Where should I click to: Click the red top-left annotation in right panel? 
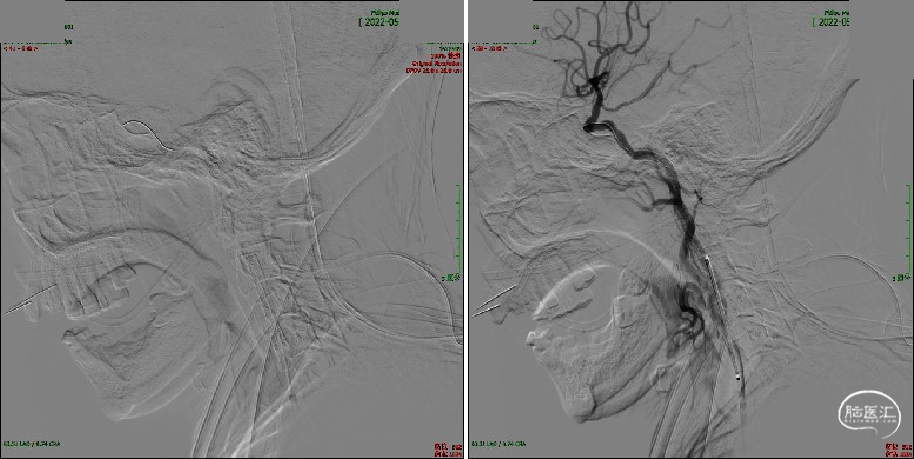click(490, 47)
